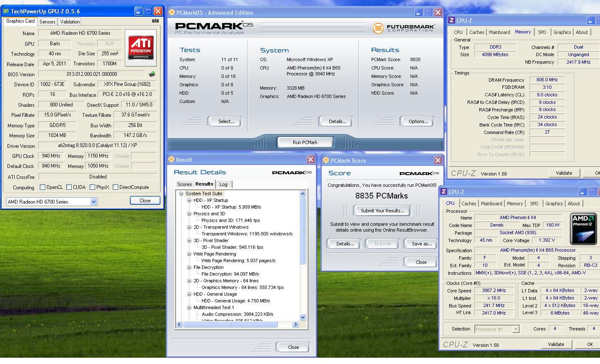Image resolution: width=600 pixels, height=364 pixels.
Task: Collapse the Multithreaded Test 1 node
Action: (x=189, y=307)
